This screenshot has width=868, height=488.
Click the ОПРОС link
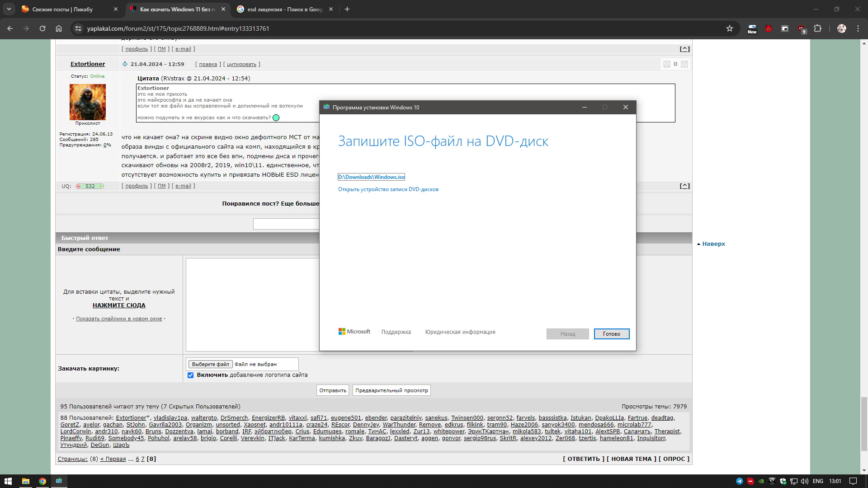point(674,459)
